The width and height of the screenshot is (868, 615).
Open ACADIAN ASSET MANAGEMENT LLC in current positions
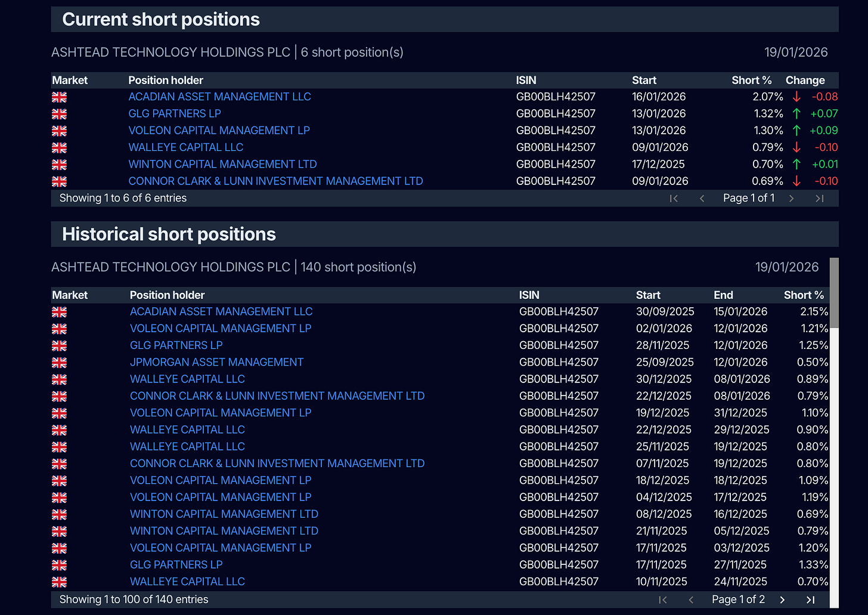click(x=219, y=97)
